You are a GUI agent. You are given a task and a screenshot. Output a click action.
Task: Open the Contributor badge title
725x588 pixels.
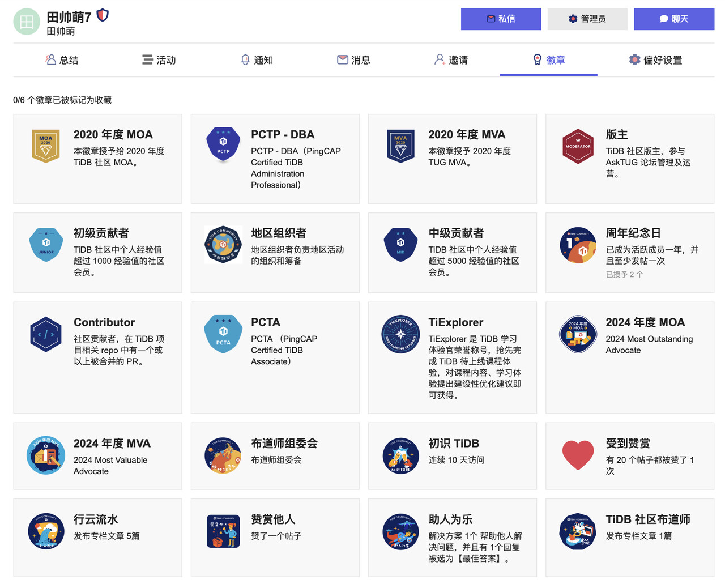pyautogui.click(x=104, y=322)
